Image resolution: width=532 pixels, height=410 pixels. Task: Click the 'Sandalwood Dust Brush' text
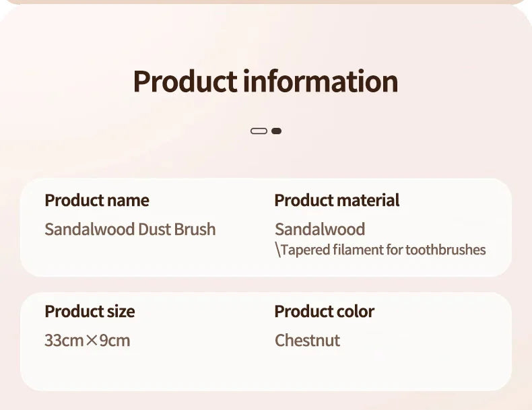coord(130,230)
